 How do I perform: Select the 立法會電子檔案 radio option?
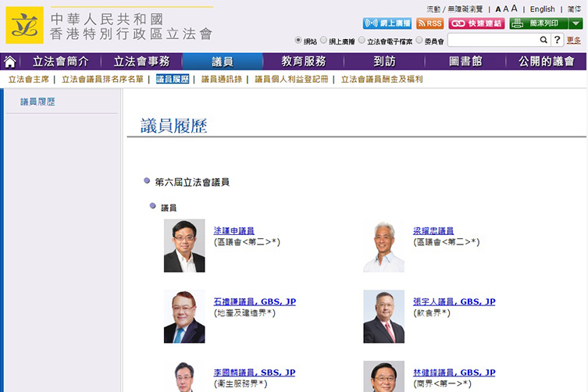coord(361,40)
